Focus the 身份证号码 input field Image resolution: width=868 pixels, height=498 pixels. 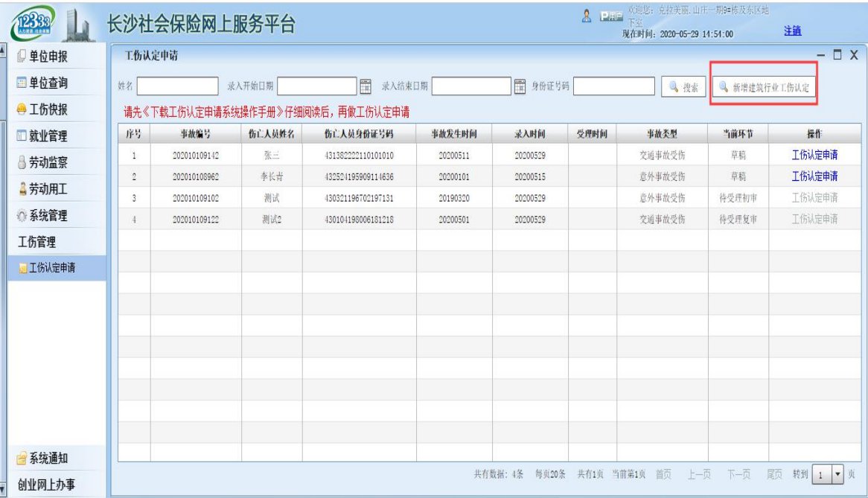(x=613, y=87)
